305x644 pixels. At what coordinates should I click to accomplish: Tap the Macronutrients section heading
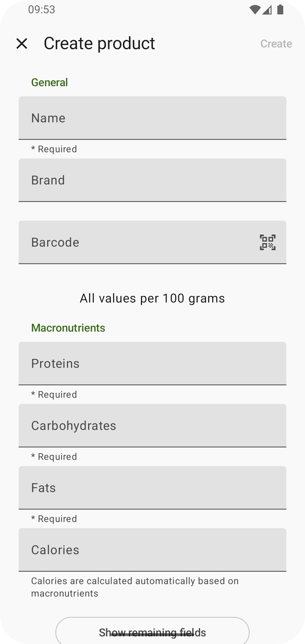tap(68, 328)
